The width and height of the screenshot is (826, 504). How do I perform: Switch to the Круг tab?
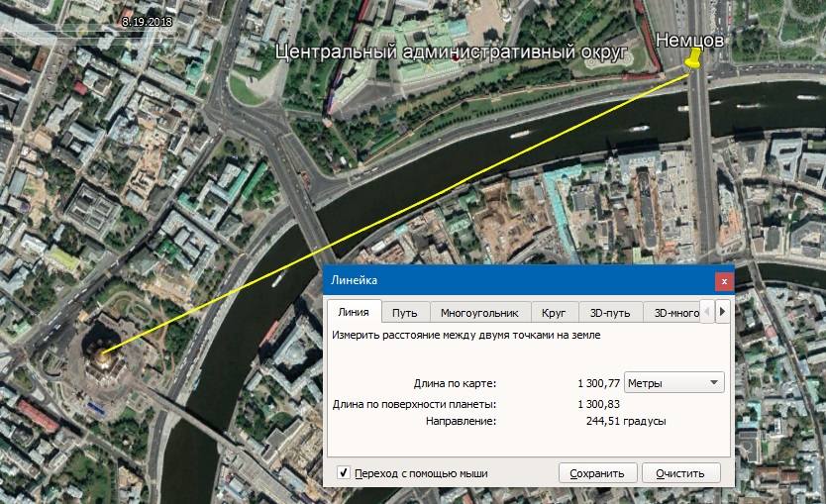point(553,313)
